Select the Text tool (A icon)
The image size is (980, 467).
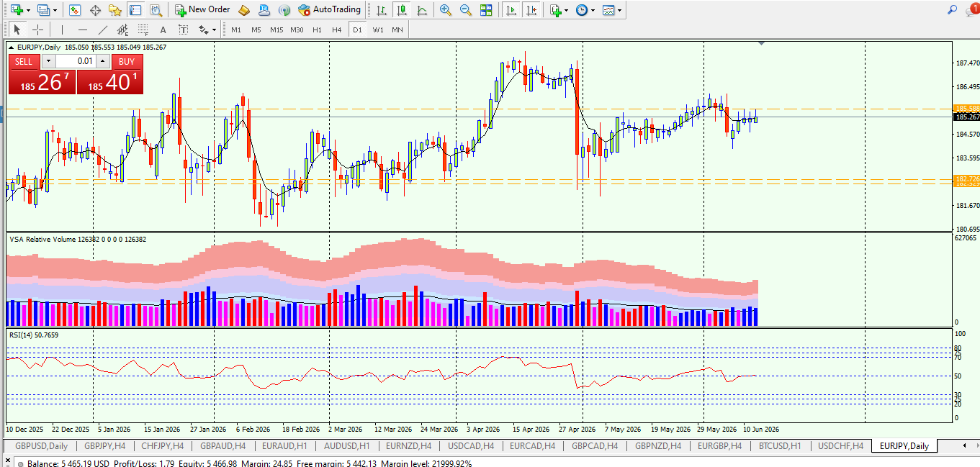[x=163, y=30]
